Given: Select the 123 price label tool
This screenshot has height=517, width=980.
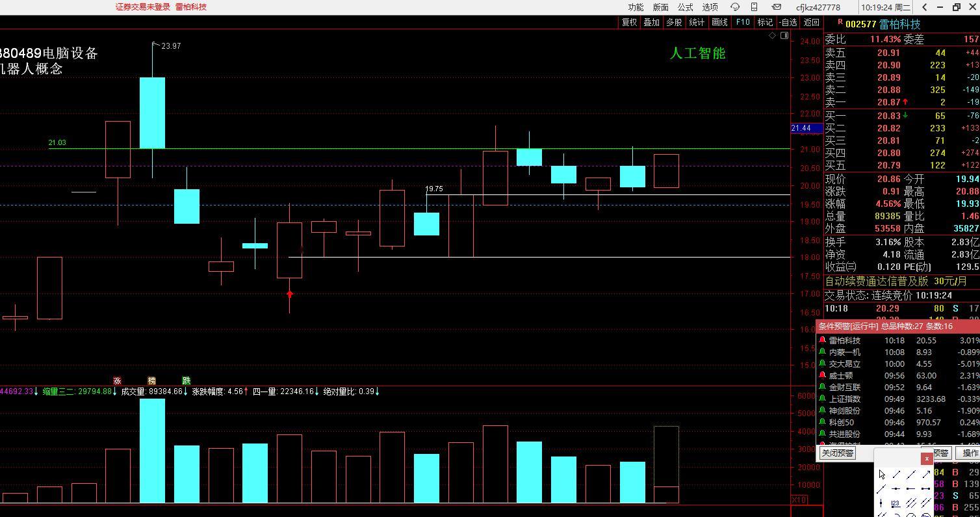Looking at the screenshot, I should 896,504.
